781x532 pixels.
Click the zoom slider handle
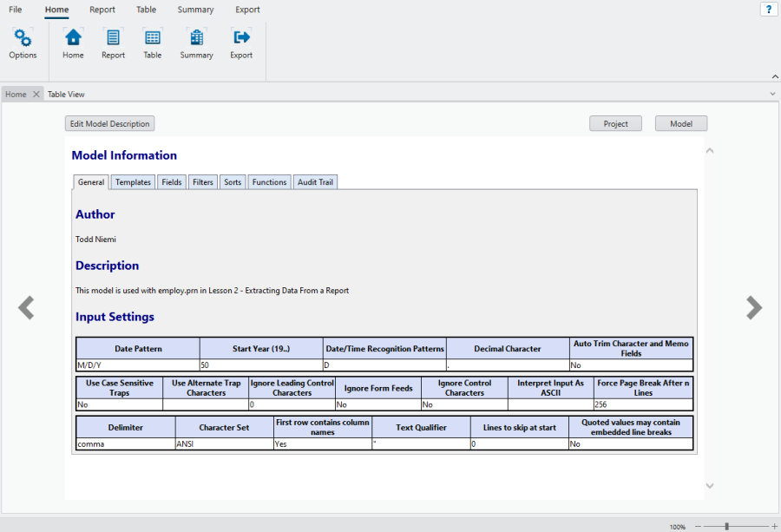coord(726,526)
